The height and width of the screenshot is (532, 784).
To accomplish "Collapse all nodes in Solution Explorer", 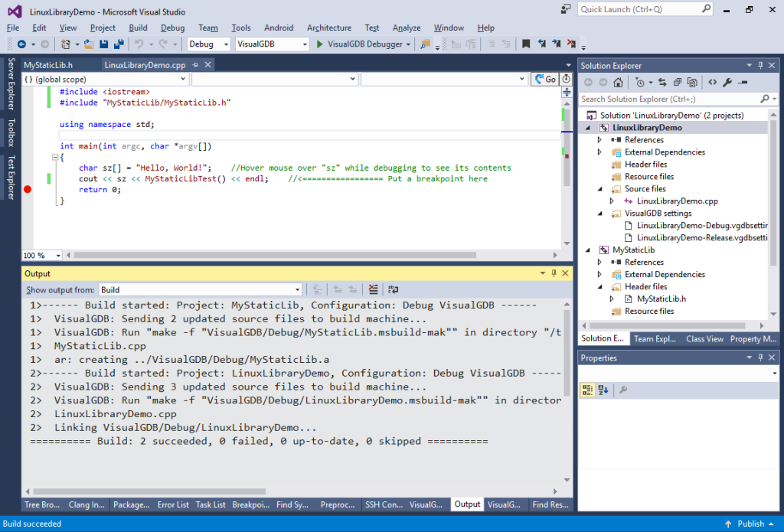I will [678, 81].
